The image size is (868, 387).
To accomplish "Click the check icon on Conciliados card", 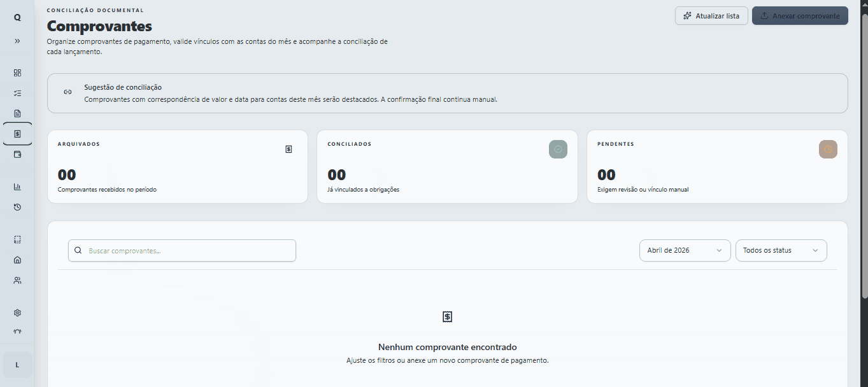I will (x=558, y=149).
